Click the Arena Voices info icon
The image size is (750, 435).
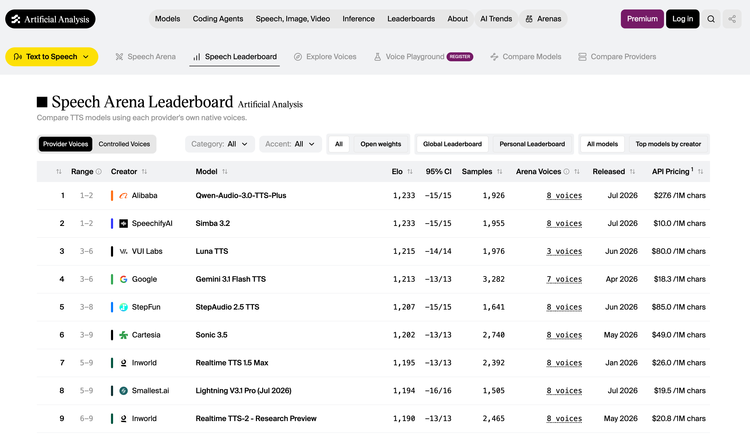click(566, 171)
